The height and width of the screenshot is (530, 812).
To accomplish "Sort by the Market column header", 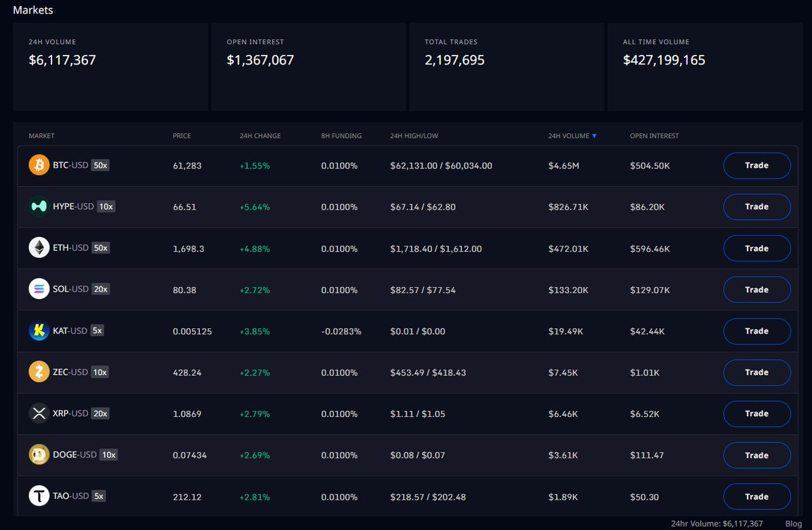I will click(x=41, y=136).
